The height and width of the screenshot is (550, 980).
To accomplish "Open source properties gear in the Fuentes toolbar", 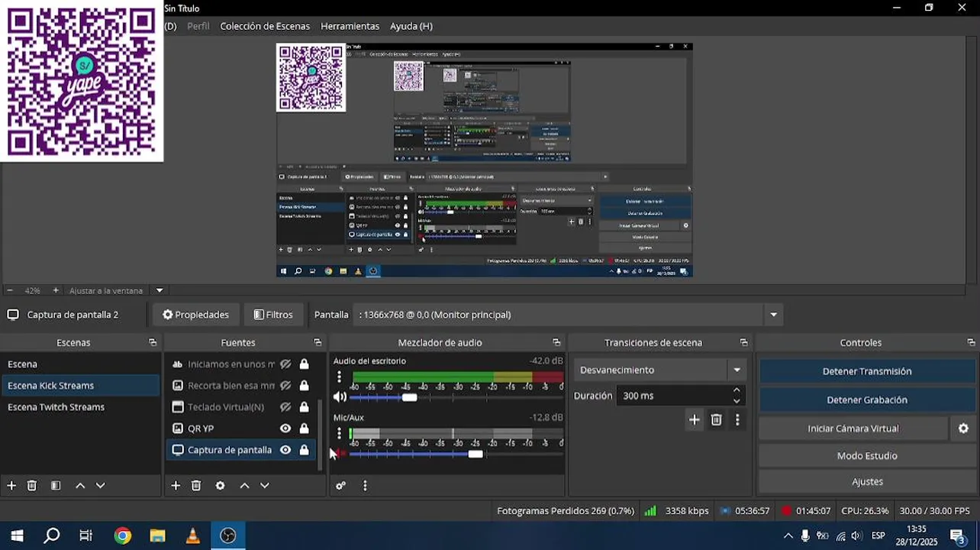I will (221, 485).
